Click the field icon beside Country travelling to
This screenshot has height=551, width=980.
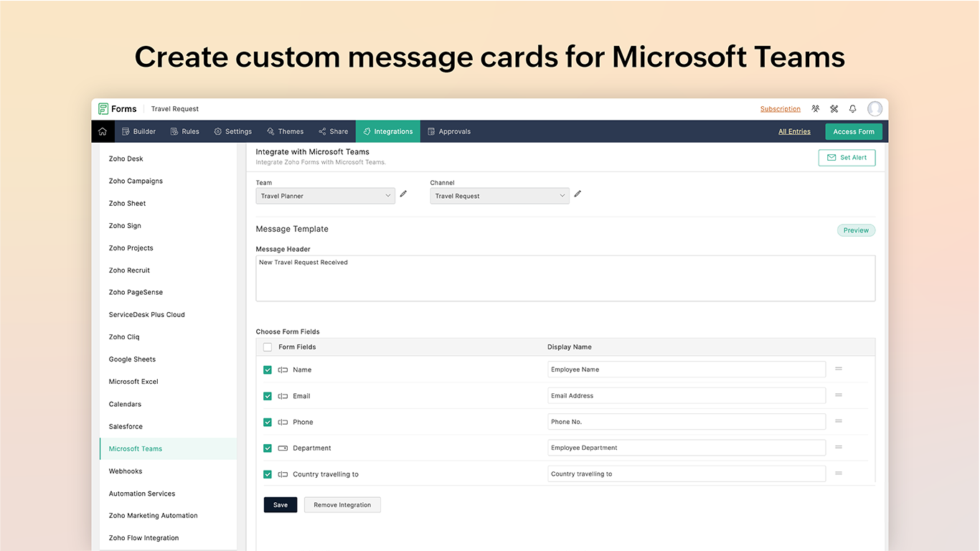click(283, 474)
